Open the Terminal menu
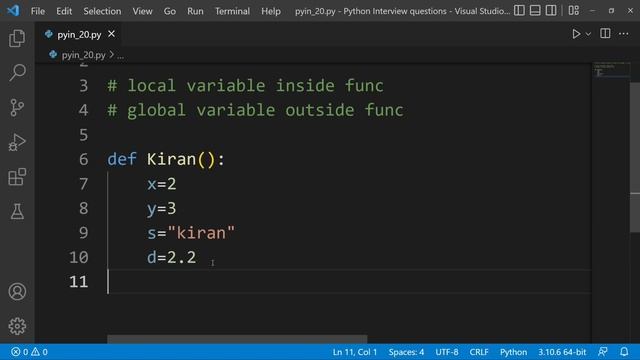Image resolution: width=640 pixels, height=360 pixels. pos(232,11)
